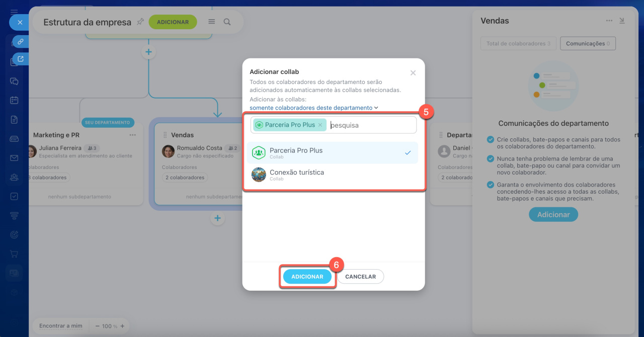Open three-dots menu in Vendas panel
The height and width of the screenshot is (337, 644).
[609, 21]
